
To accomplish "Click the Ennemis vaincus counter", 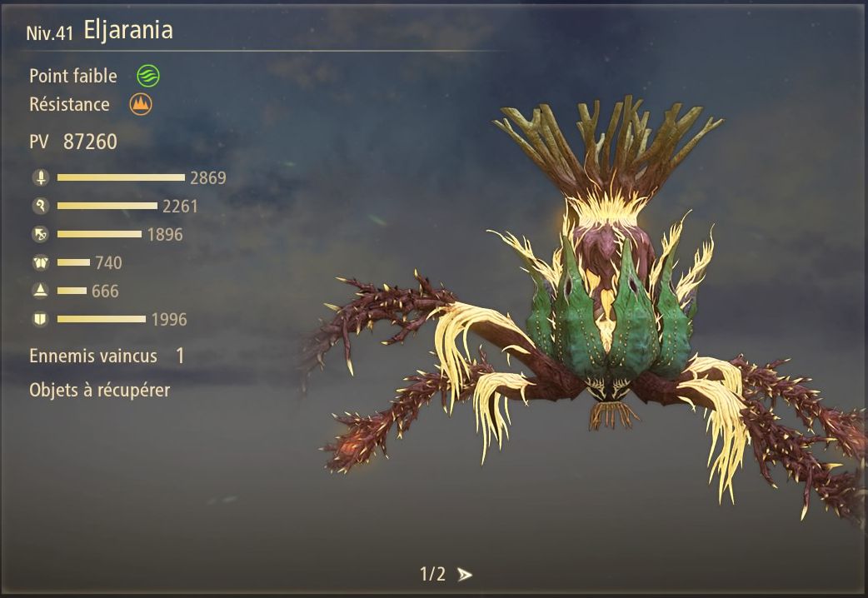I will pyautogui.click(x=107, y=356).
